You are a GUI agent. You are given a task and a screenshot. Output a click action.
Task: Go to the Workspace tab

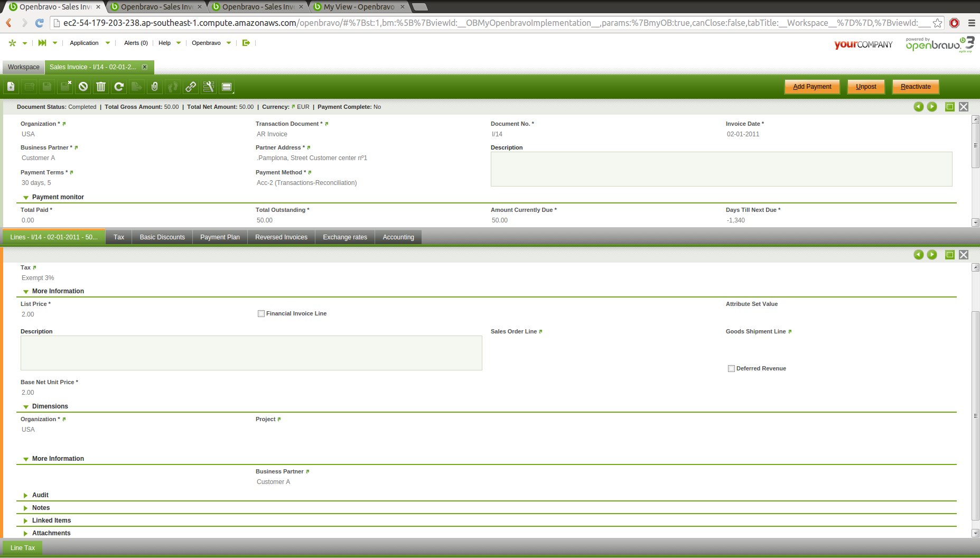pyautogui.click(x=24, y=67)
